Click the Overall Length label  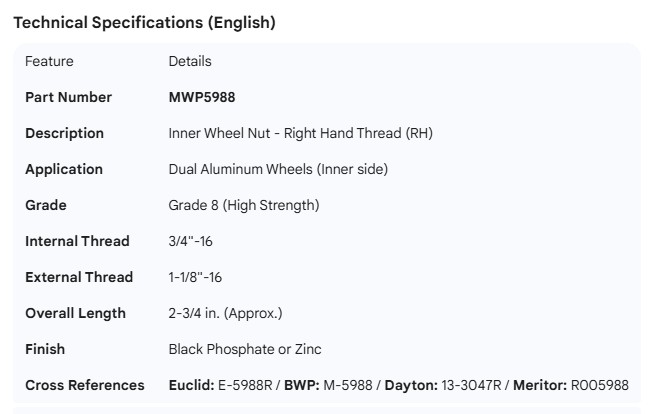75,313
